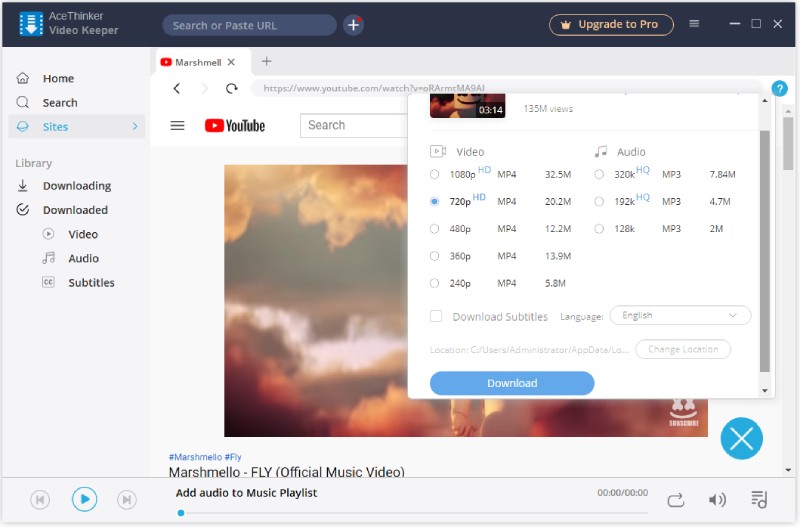Click the YouTube logo
The width and height of the screenshot is (800, 527).
[x=235, y=126]
